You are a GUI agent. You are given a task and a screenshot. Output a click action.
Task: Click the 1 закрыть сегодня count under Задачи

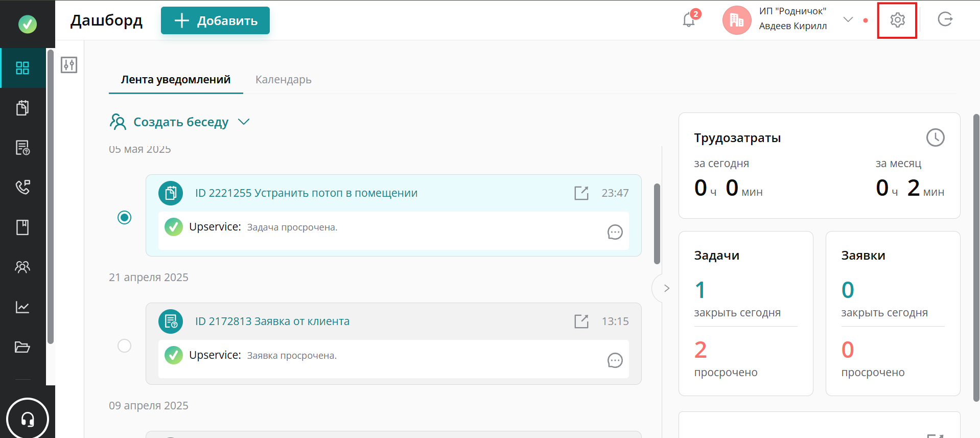coord(701,290)
